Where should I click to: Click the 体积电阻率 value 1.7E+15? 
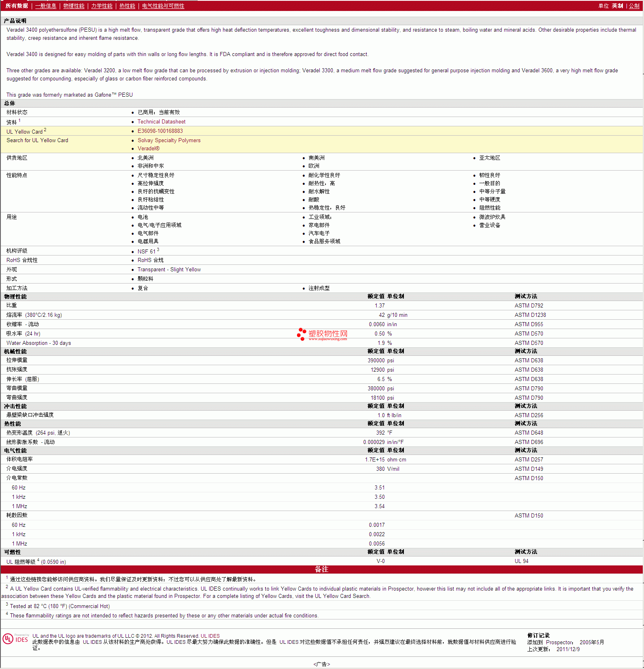point(375,459)
